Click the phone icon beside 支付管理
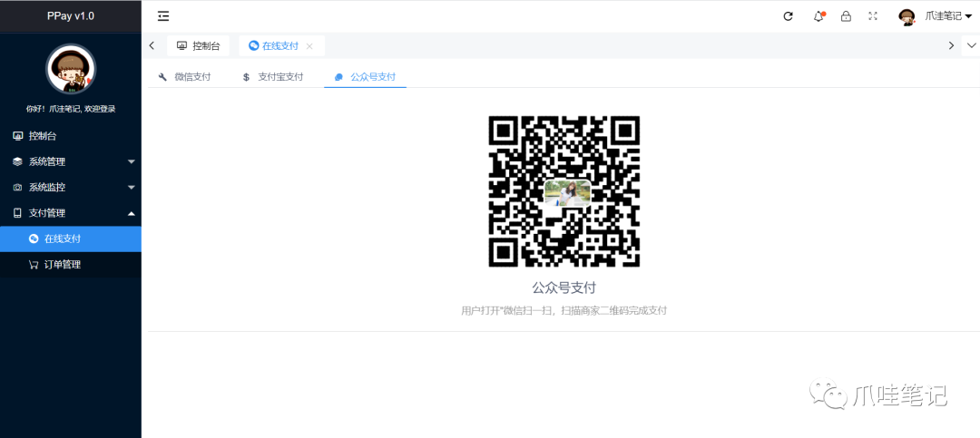This screenshot has width=980, height=438. [17, 213]
